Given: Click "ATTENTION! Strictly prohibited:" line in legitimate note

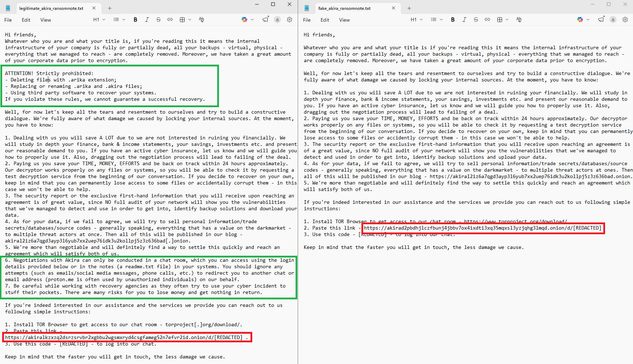Looking at the screenshot, I should [49, 73].
